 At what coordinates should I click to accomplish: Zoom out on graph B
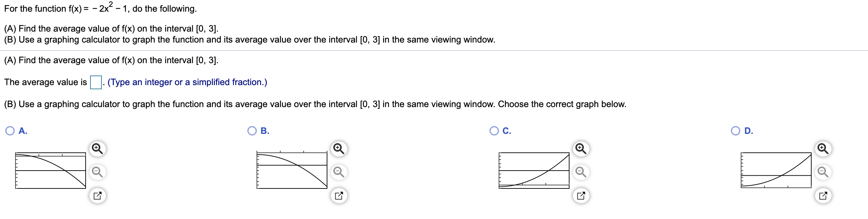click(x=339, y=172)
